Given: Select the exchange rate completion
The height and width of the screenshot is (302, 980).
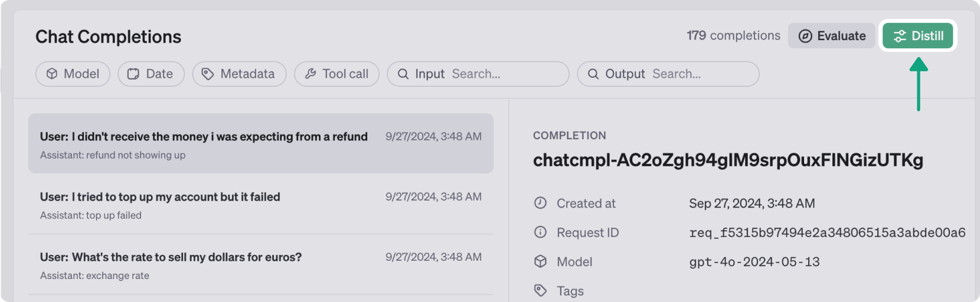Looking at the screenshot, I should pyautogui.click(x=260, y=265).
